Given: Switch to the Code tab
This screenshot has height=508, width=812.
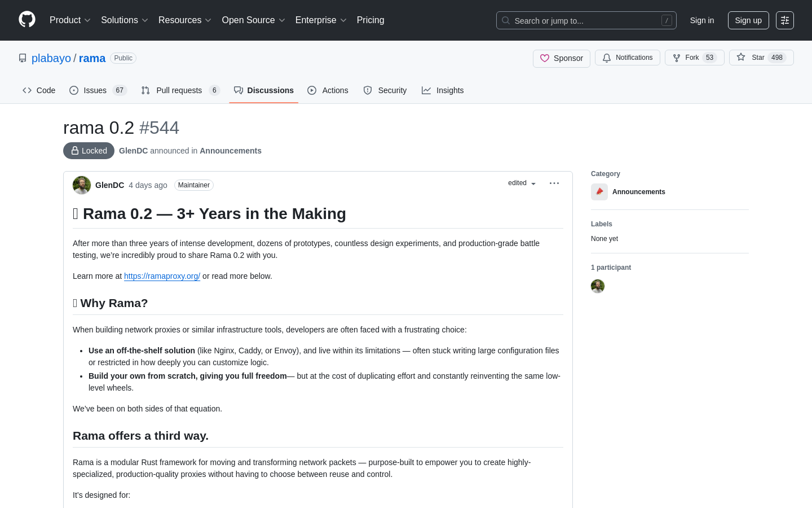Looking at the screenshot, I should click(39, 90).
